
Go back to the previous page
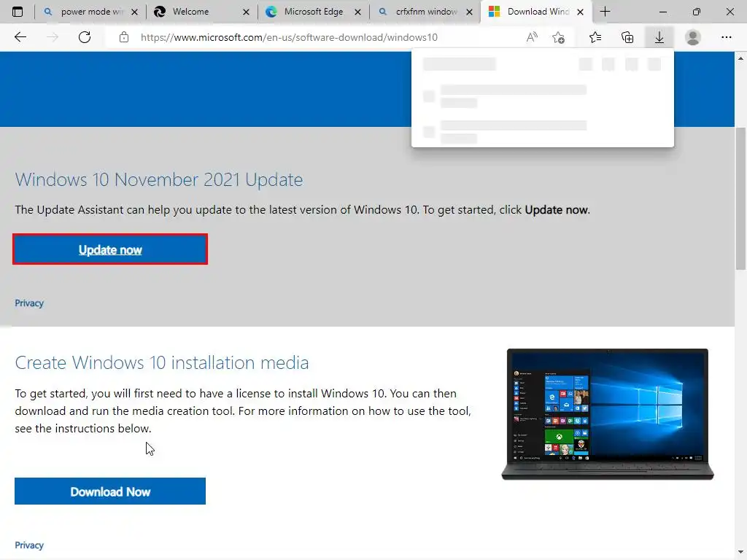pyautogui.click(x=20, y=37)
